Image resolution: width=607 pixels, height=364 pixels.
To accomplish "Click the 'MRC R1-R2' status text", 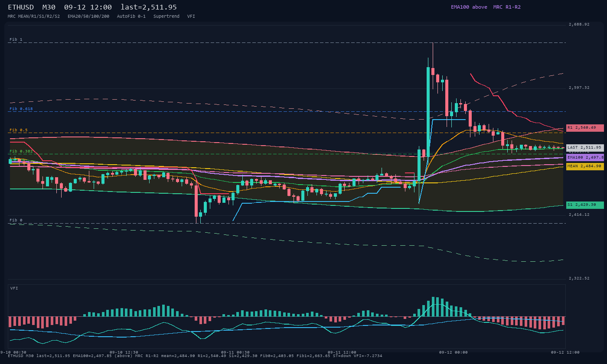I will pos(507,7).
